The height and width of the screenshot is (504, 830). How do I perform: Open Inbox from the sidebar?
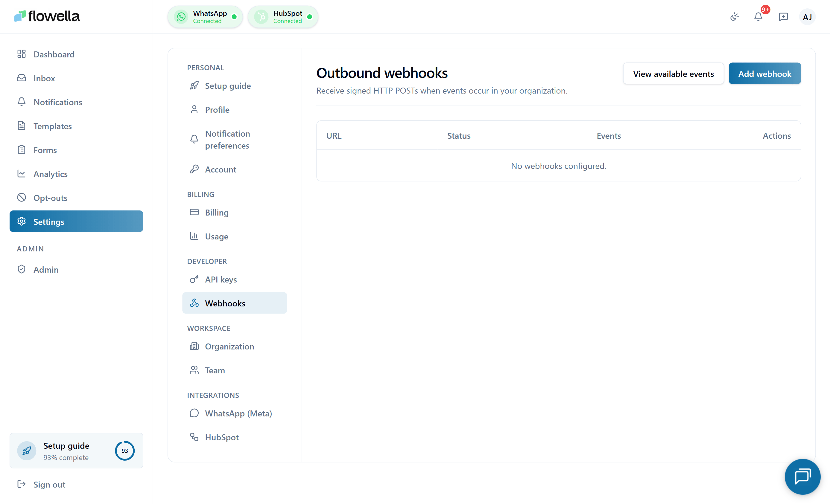tap(77, 78)
